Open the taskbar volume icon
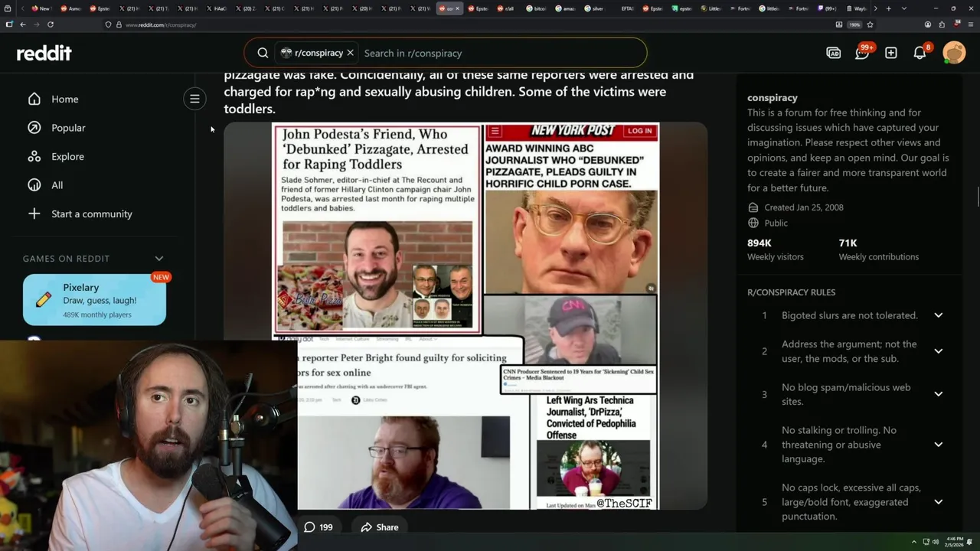 935,543
